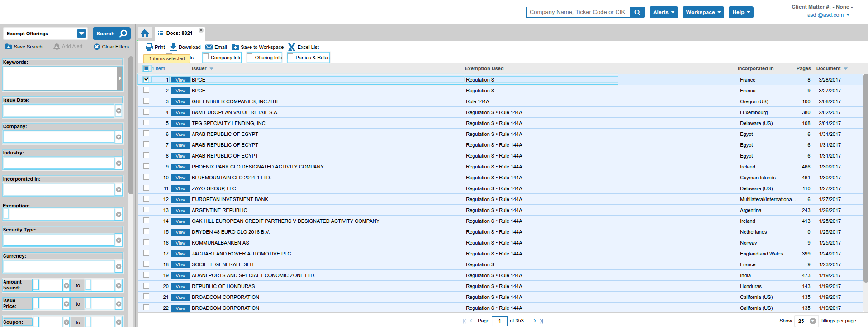The width and height of the screenshot is (868, 327).
Task: Click the SOCIETE GENERALE SFH issuer name
Action: click(x=223, y=265)
